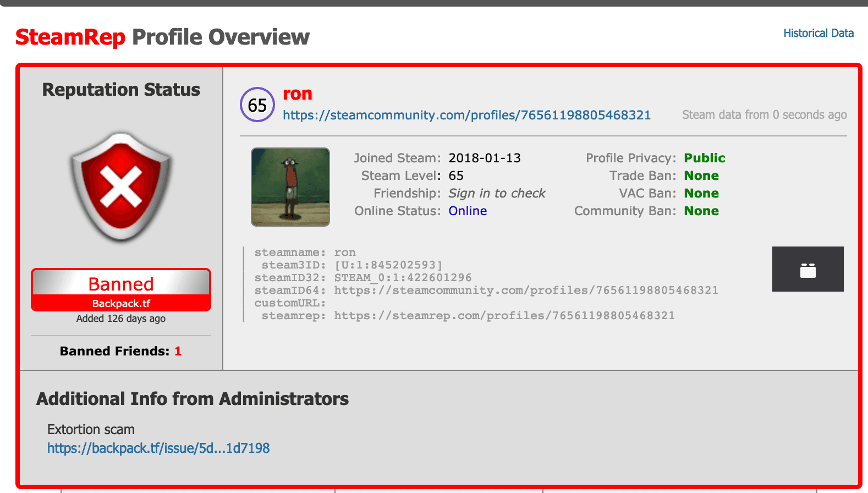Click the SteamRep logo text
868x493 pixels.
pyautogui.click(x=70, y=37)
